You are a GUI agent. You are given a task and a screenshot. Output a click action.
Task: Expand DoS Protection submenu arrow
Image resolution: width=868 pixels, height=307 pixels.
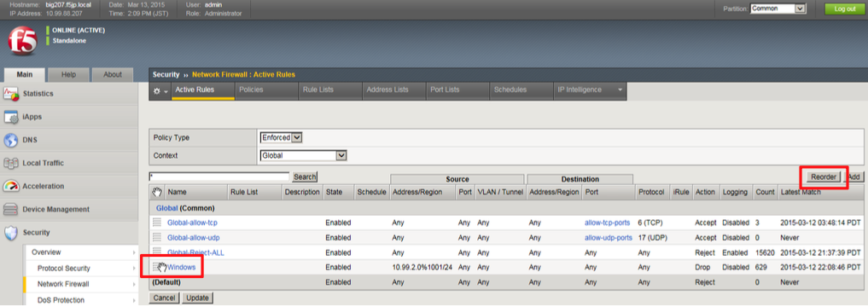coord(134,300)
